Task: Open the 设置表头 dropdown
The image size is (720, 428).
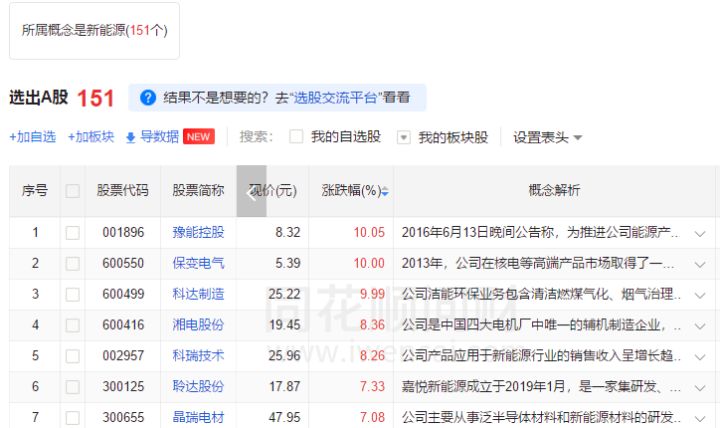Action: 547,137
